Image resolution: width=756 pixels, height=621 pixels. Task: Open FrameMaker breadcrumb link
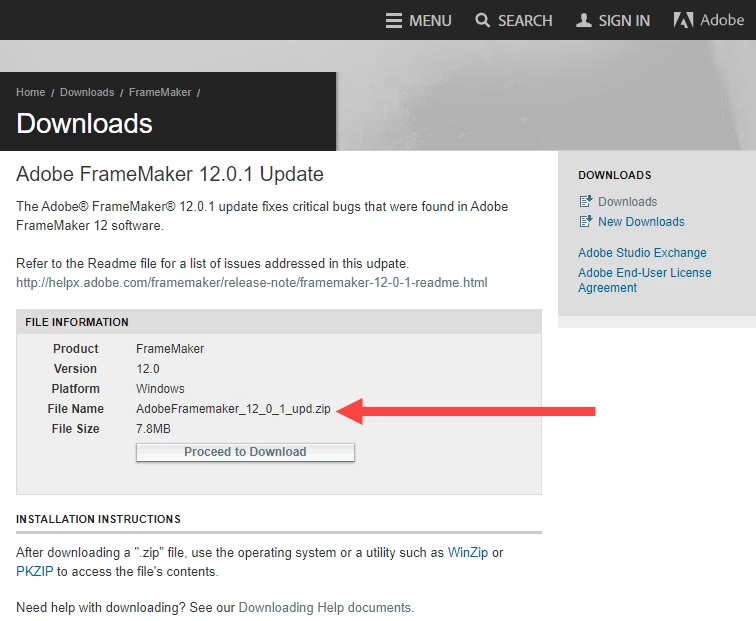[160, 92]
